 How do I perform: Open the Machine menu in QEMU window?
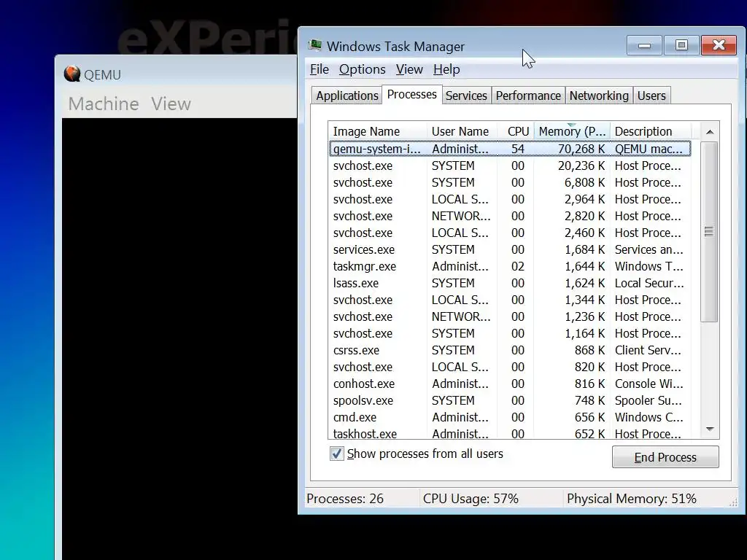pos(104,104)
